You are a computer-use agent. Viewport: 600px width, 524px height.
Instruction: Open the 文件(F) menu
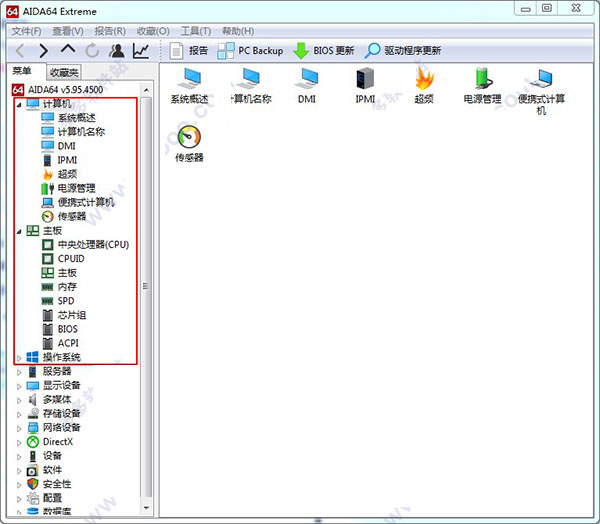click(x=26, y=31)
